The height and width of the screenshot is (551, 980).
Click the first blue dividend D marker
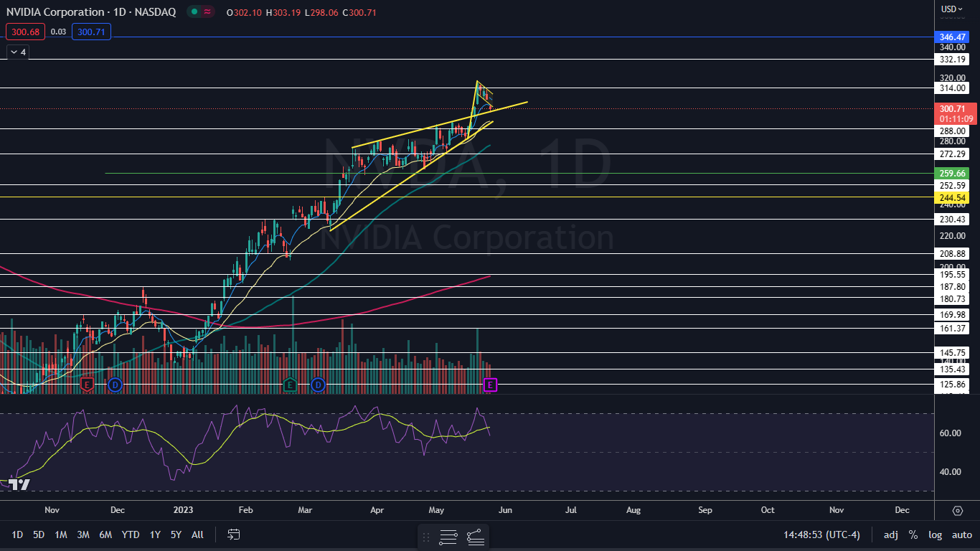pos(115,385)
